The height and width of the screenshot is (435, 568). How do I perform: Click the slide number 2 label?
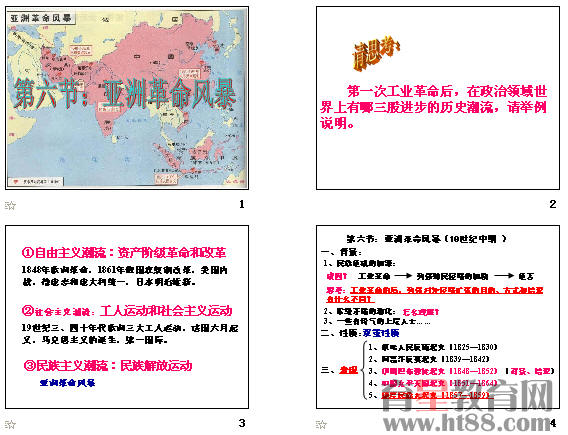pyautogui.click(x=553, y=204)
